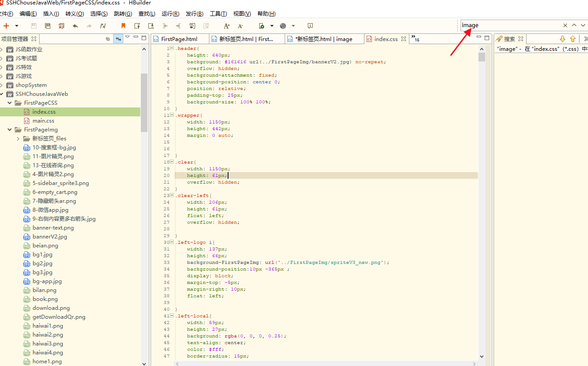Open the 查找(L) menu
This screenshot has height=366, width=588.
147,14
